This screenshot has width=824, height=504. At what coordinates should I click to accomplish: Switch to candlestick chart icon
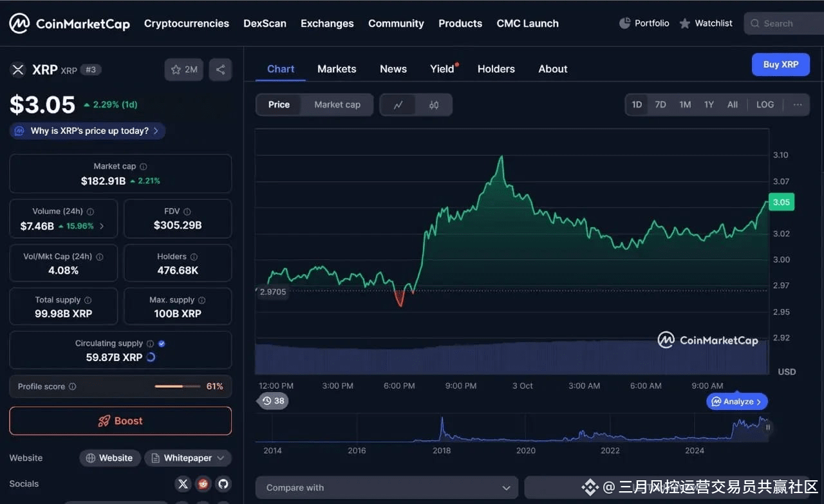tap(434, 105)
